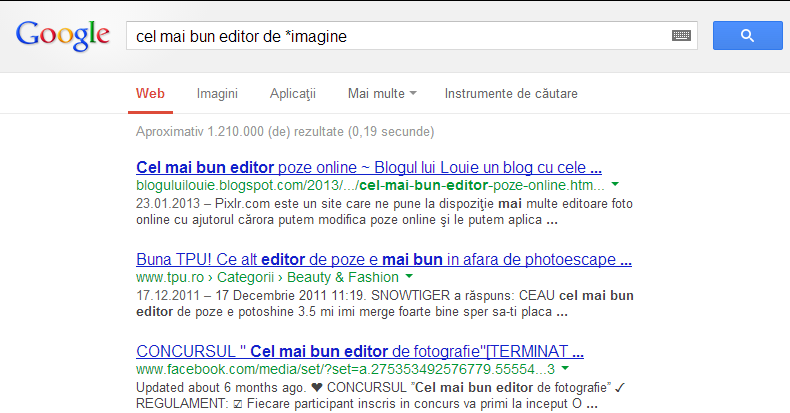Select the Web tab
The height and width of the screenshot is (413, 790).
[x=150, y=94]
